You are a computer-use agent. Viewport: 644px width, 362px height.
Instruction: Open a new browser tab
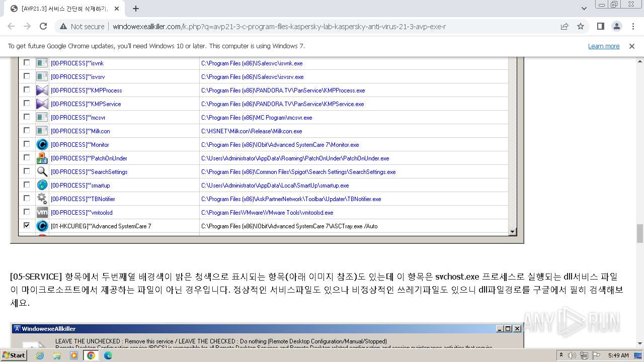136,9
